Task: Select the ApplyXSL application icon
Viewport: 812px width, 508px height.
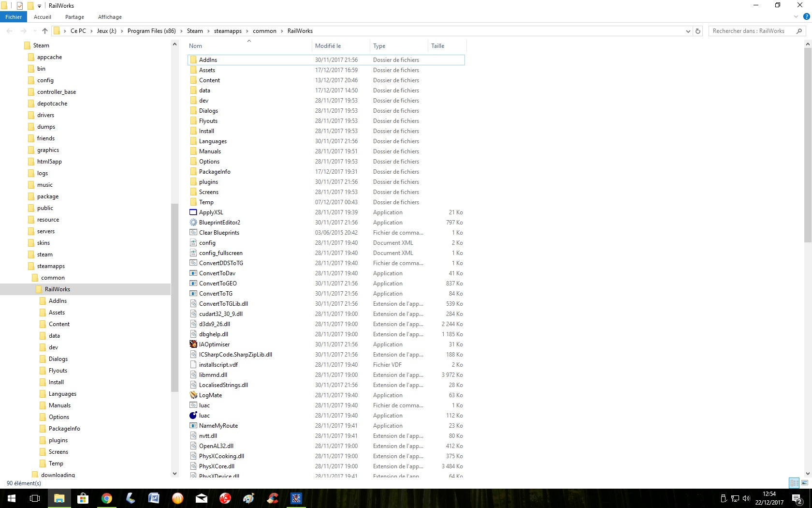Action: [193, 212]
